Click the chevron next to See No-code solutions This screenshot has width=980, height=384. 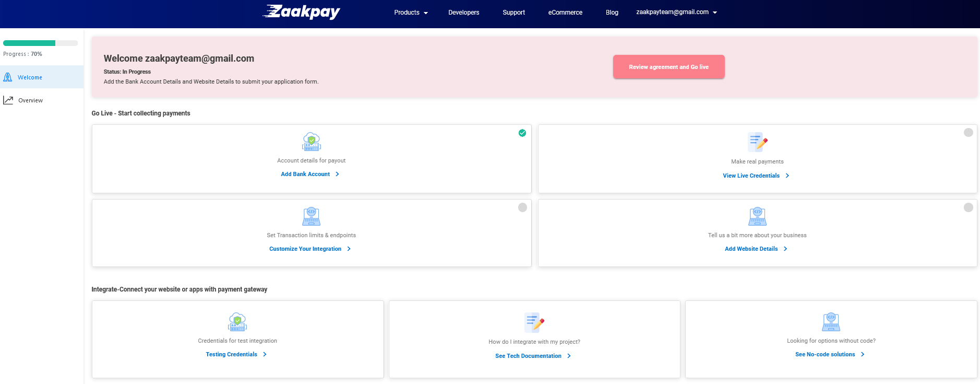pyautogui.click(x=863, y=354)
